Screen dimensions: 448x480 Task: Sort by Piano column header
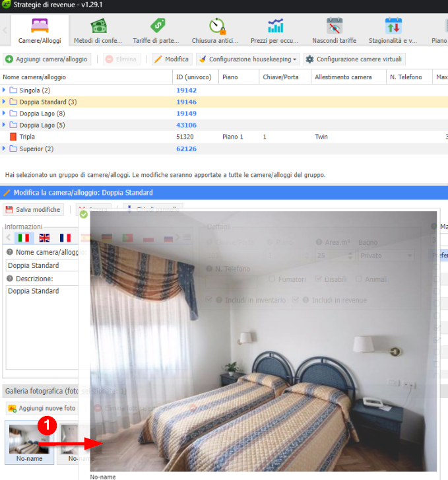coord(239,77)
